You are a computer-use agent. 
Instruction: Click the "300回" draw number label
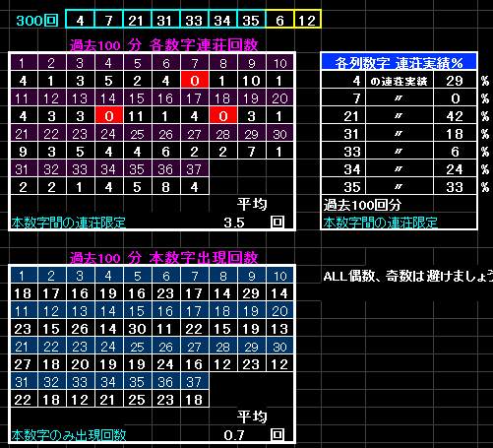pyautogui.click(x=37, y=21)
